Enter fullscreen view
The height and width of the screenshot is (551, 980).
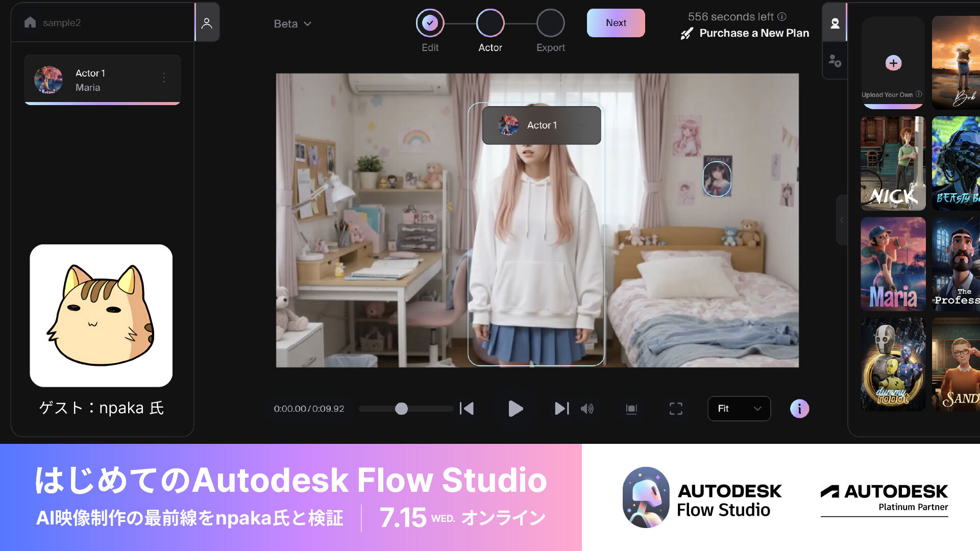pos(676,409)
